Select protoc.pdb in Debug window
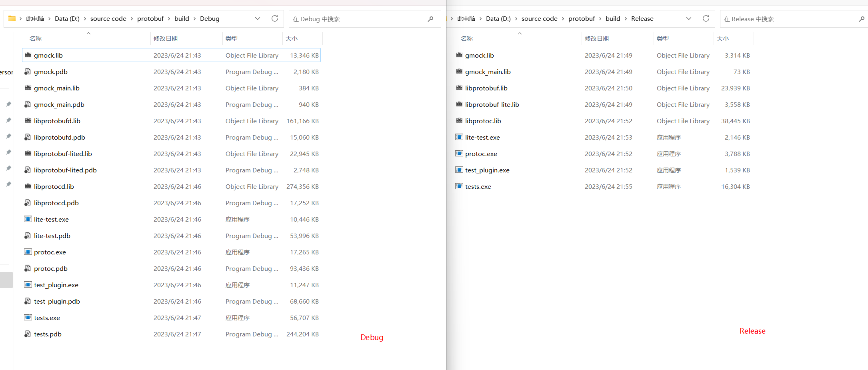 [x=51, y=268]
